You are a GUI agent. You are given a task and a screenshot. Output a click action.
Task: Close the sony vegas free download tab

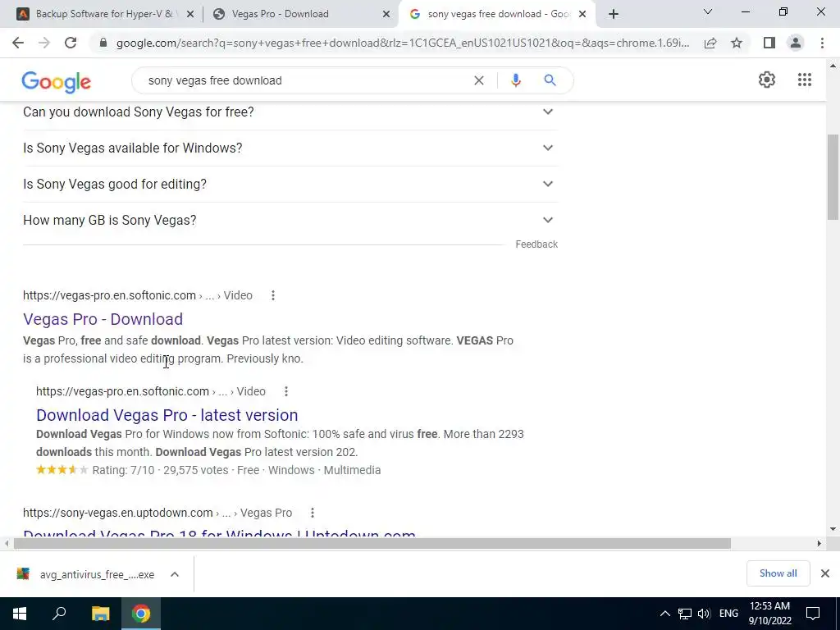(583, 15)
